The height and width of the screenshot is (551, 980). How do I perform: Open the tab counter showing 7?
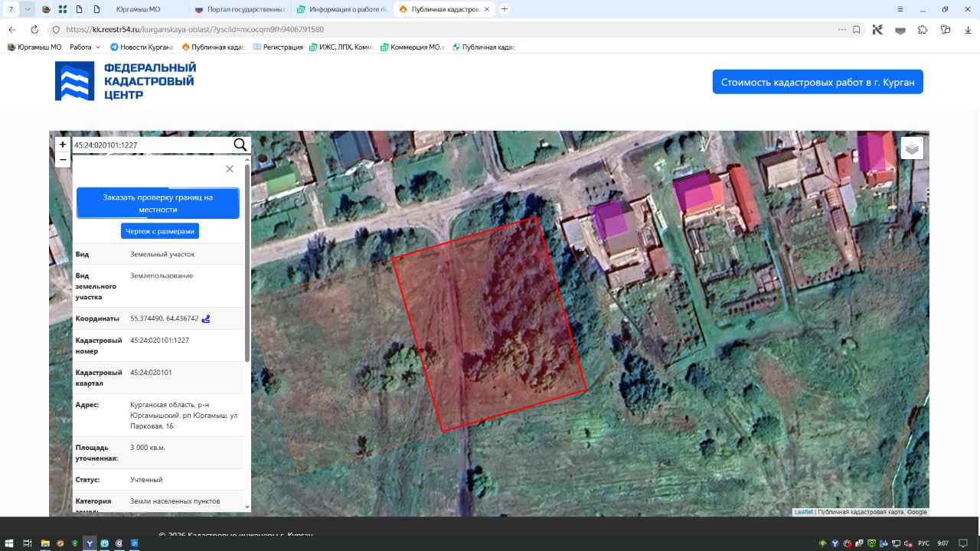[11, 9]
